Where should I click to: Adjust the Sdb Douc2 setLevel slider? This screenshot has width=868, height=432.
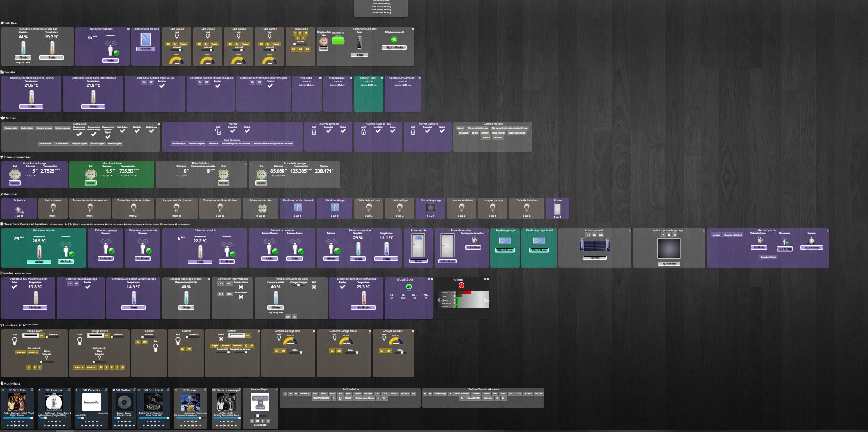(x=177, y=51)
